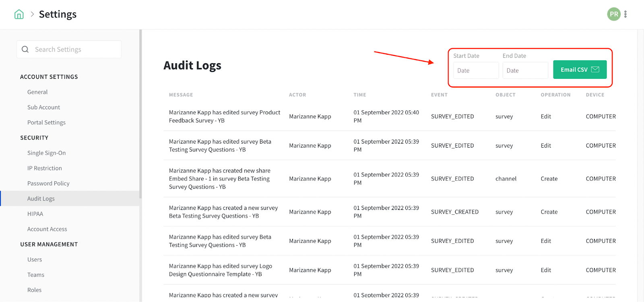The width and height of the screenshot is (644, 302).
Task: Click the DEVICE column header
Action: tap(595, 95)
